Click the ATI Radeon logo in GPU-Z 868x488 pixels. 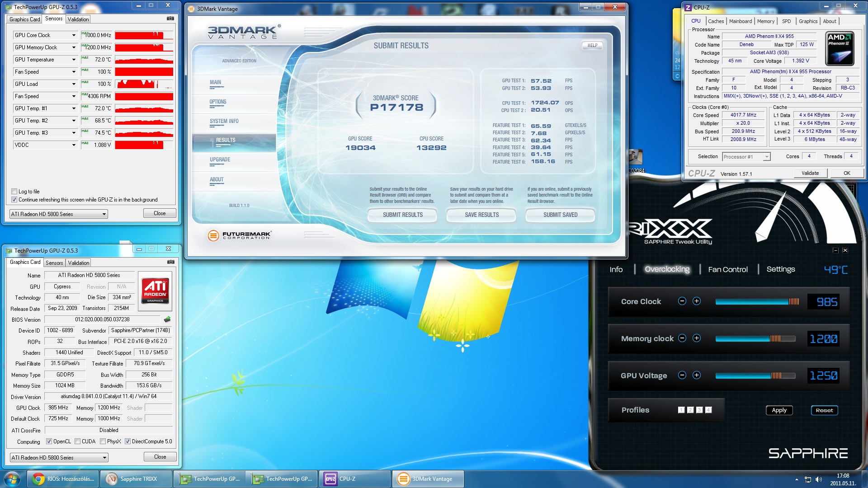(x=156, y=290)
